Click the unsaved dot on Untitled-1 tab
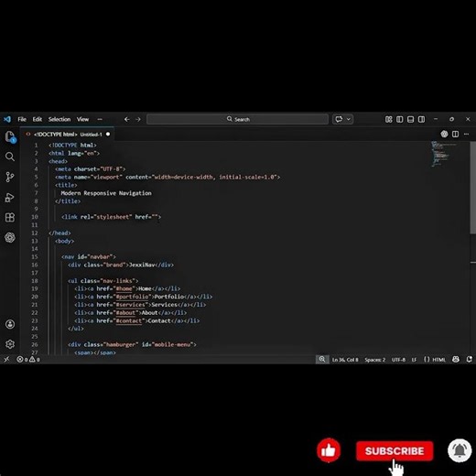This screenshot has width=476, height=476. [108, 135]
